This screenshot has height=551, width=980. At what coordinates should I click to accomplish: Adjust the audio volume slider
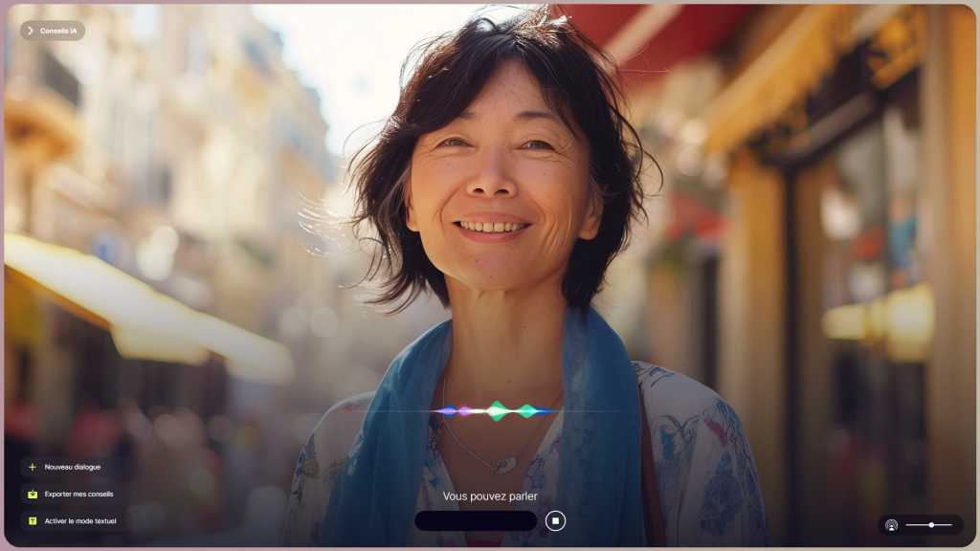[x=928, y=525]
